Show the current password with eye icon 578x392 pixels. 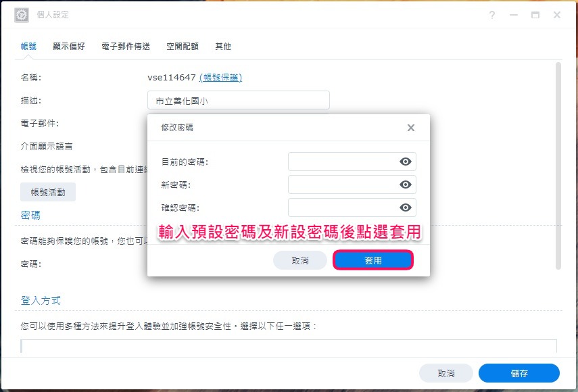pyautogui.click(x=405, y=162)
